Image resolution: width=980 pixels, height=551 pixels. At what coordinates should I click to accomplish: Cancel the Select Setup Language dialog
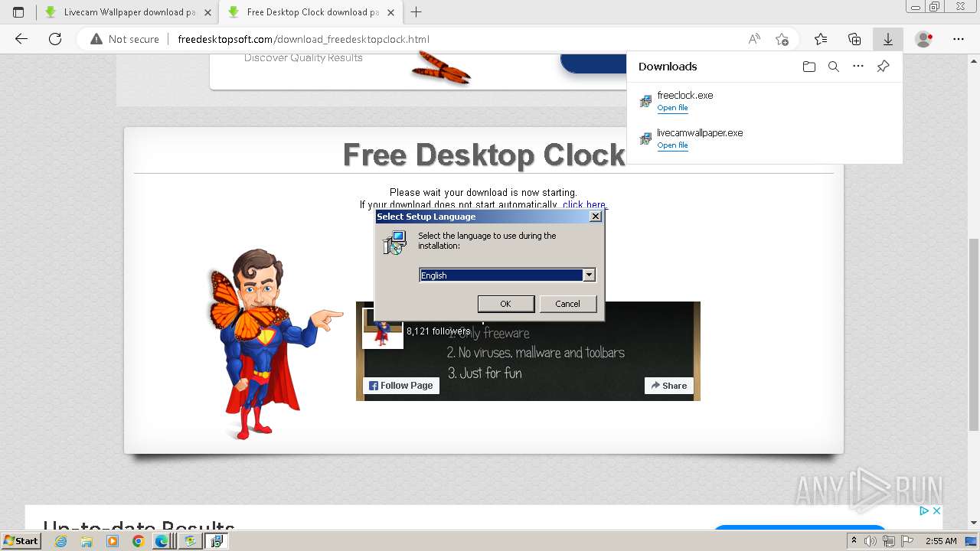pos(567,304)
